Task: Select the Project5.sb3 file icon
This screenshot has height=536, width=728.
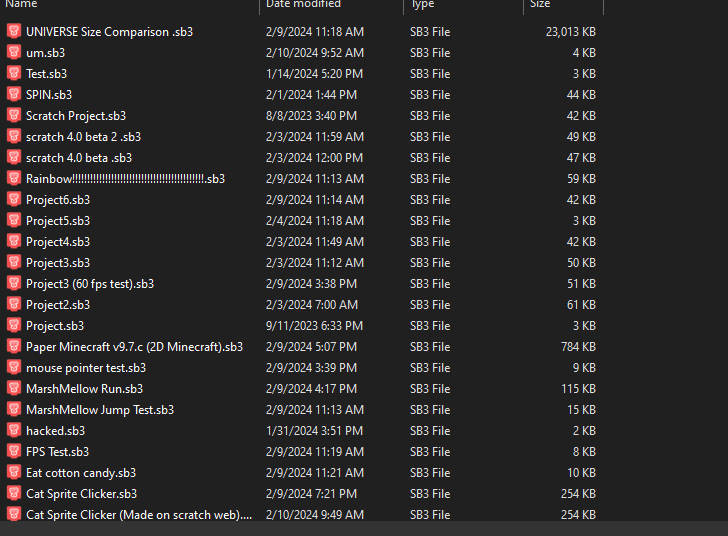Action: click(14, 220)
